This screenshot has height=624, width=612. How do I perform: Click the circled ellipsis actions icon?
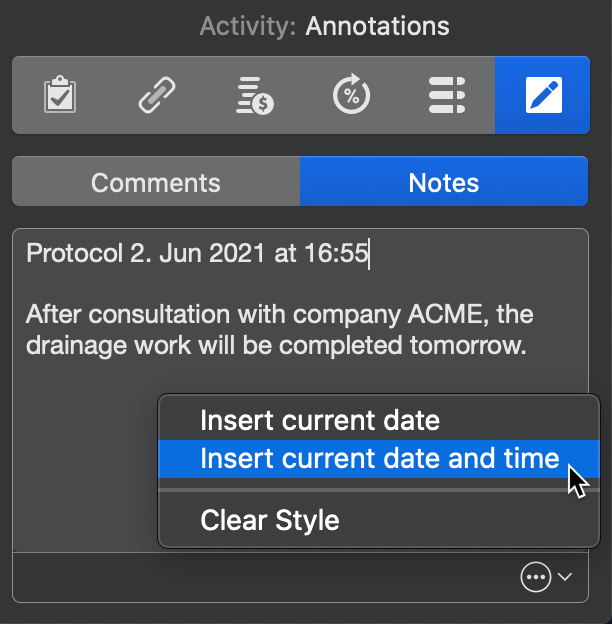536,577
